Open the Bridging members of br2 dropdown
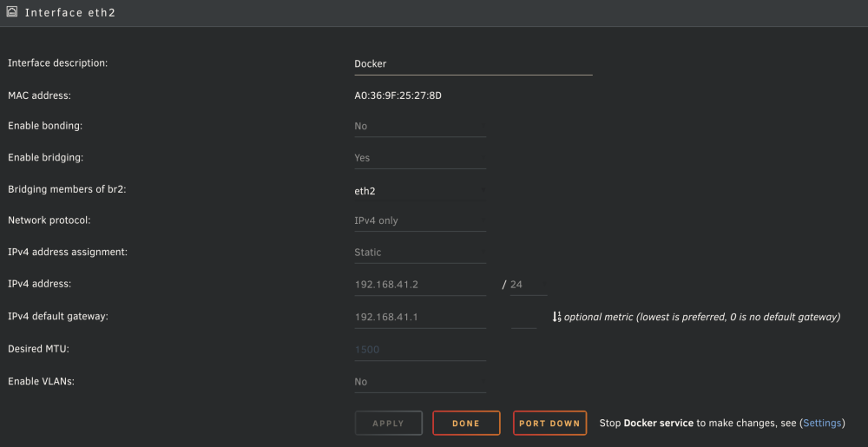The width and height of the screenshot is (868, 447). point(420,191)
